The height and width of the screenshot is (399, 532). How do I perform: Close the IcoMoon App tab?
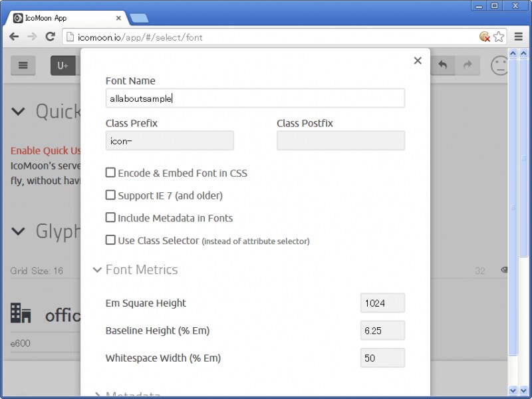pos(118,19)
